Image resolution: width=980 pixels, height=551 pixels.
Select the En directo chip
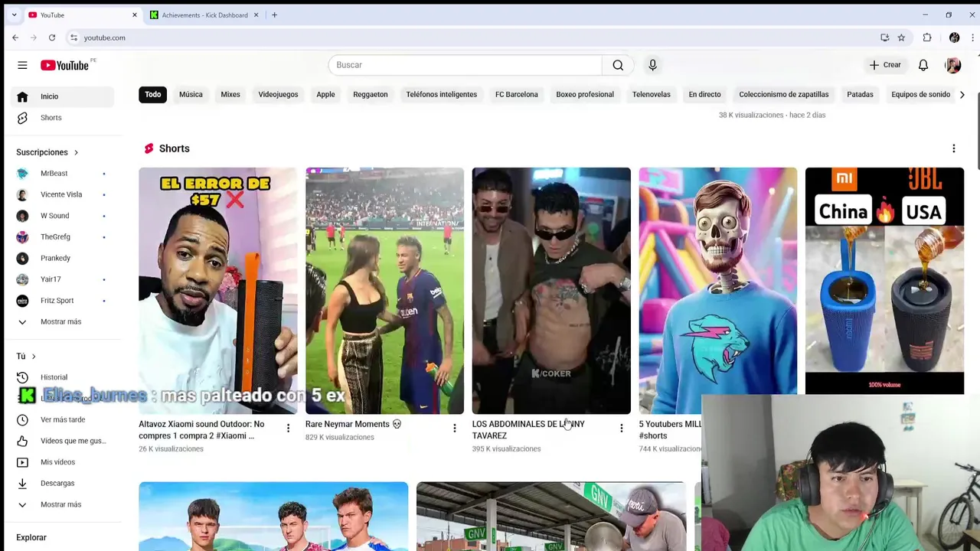pos(704,95)
